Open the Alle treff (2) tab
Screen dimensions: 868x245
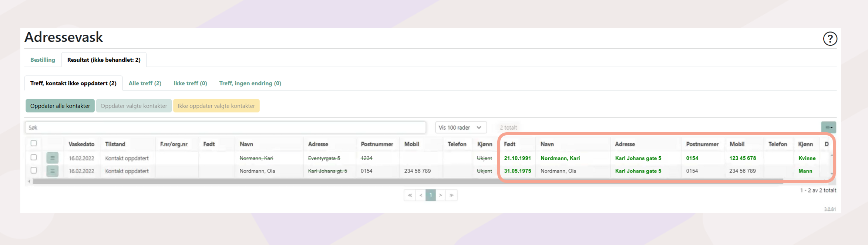point(145,83)
